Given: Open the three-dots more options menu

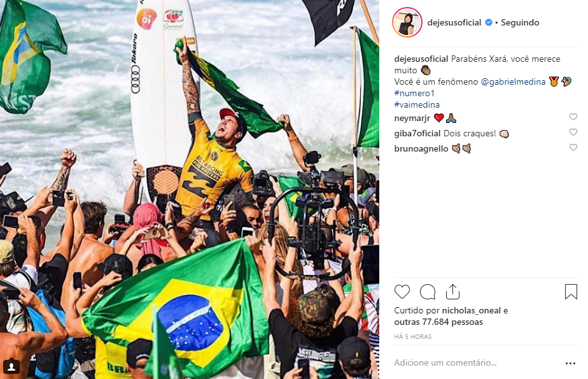Looking at the screenshot, I should 570,363.
